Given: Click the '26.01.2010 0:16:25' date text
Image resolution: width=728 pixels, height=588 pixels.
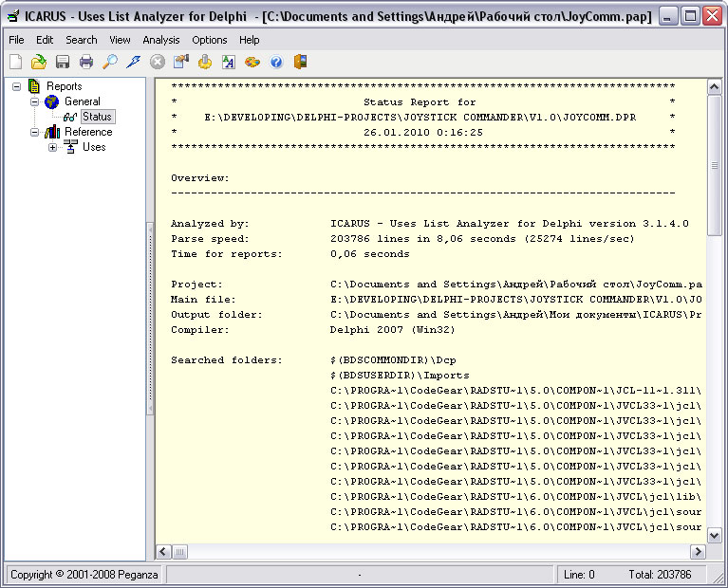Looking at the screenshot, I should tap(423, 133).
